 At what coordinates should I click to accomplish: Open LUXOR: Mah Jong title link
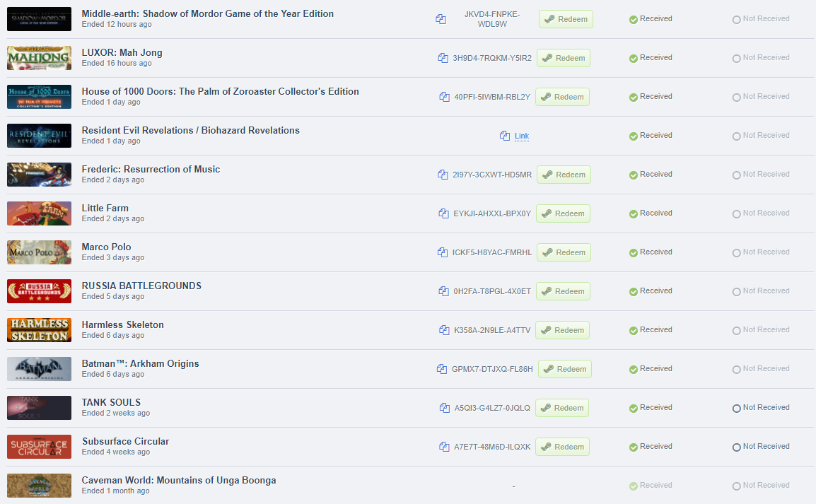click(122, 52)
